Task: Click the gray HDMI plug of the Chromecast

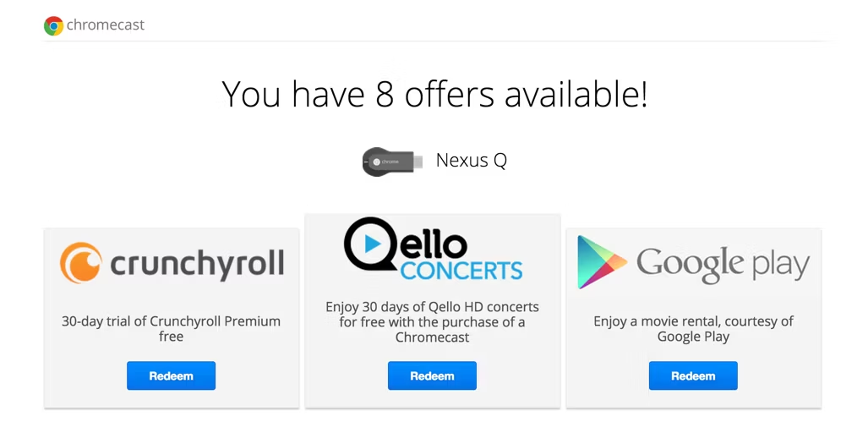Action: pos(418,162)
